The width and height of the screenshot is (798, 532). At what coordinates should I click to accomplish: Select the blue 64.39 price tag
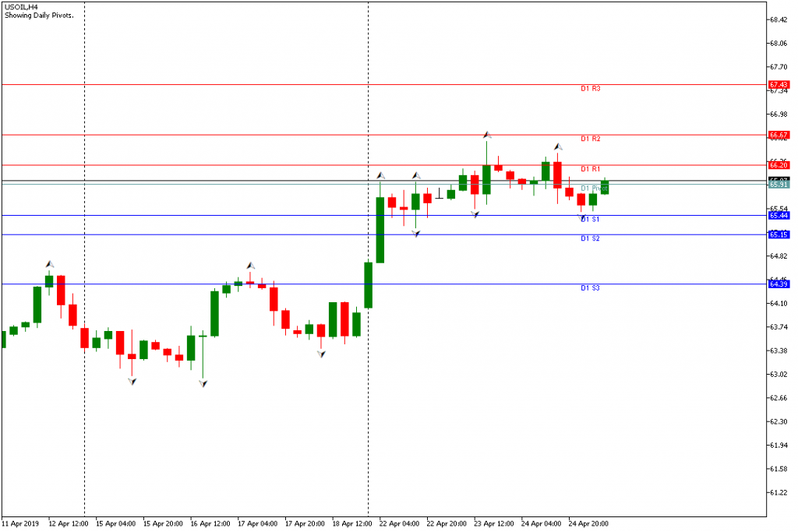(779, 284)
